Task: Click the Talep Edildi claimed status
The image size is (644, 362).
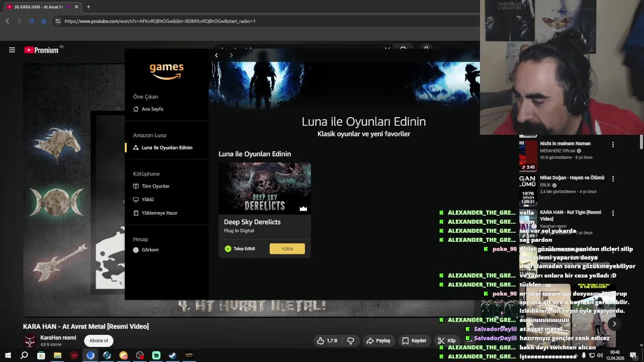Action: tap(239, 249)
